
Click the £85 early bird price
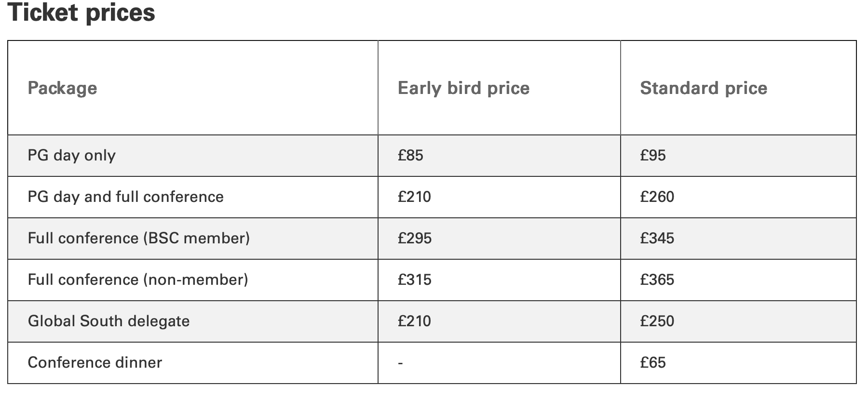[x=410, y=156]
